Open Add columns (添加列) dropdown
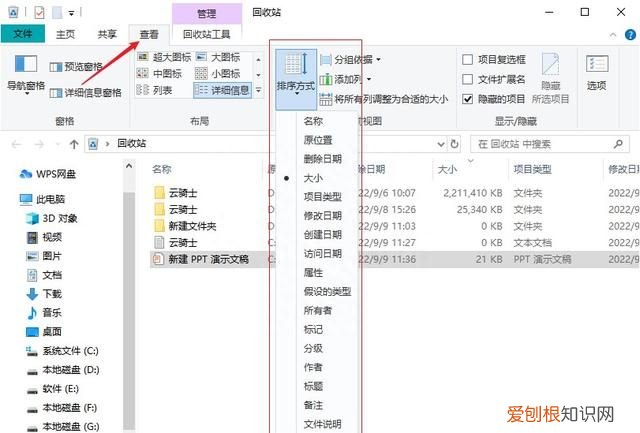Screen dimensions: 640x433 345,79
